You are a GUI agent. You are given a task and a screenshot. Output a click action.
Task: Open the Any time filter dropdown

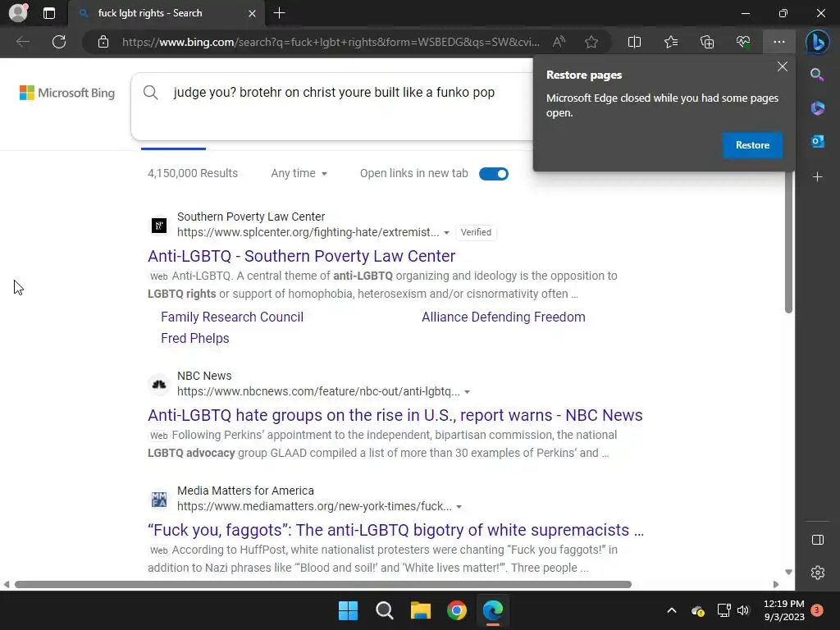click(299, 173)
